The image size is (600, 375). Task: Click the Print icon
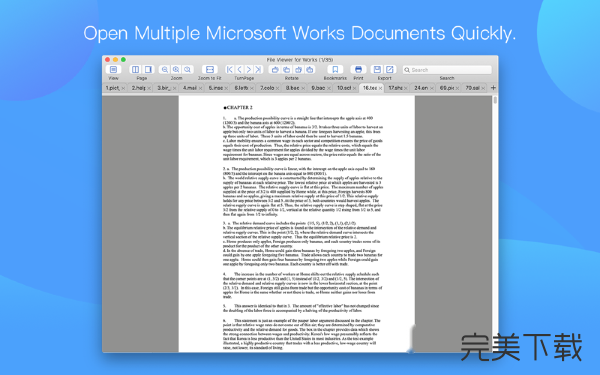coord(358,69)
